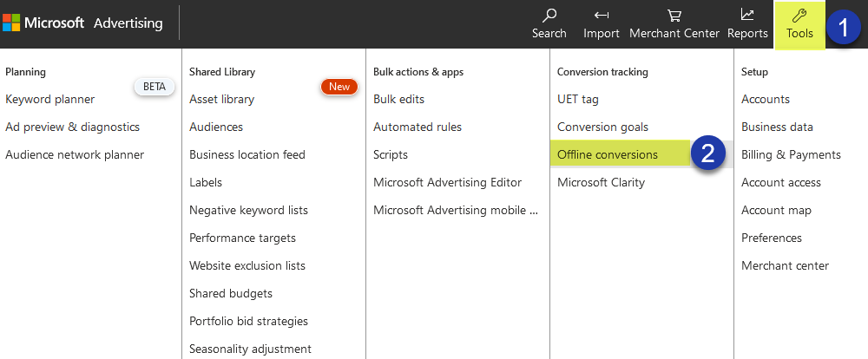Open Microsoft Clarity
The width and height of the screenshot is (868, 359).
tap(602, 183)
